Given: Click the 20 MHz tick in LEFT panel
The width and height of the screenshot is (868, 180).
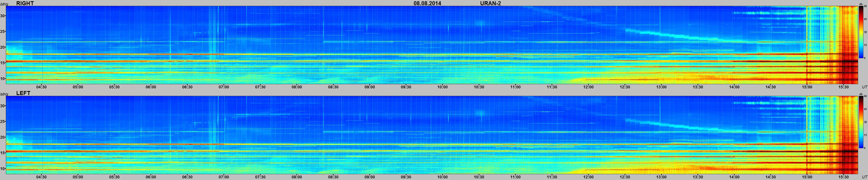Looking at the screenshot, I should 3,137.
